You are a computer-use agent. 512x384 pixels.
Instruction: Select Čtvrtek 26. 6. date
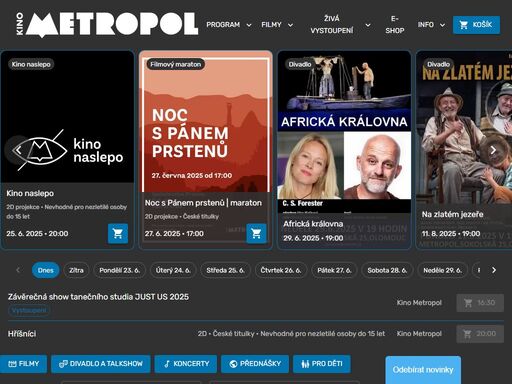pyautogui.click(x=281, y=270)
